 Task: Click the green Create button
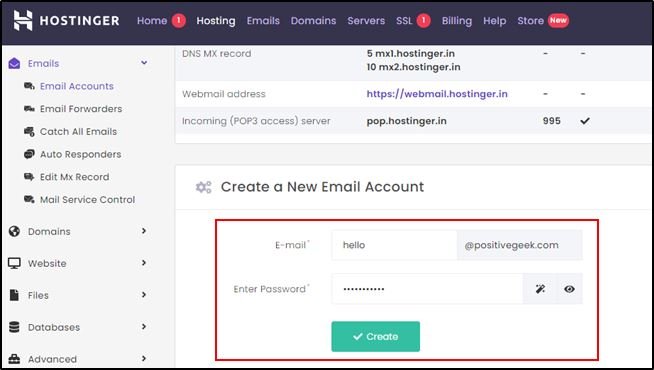point(375,336)
